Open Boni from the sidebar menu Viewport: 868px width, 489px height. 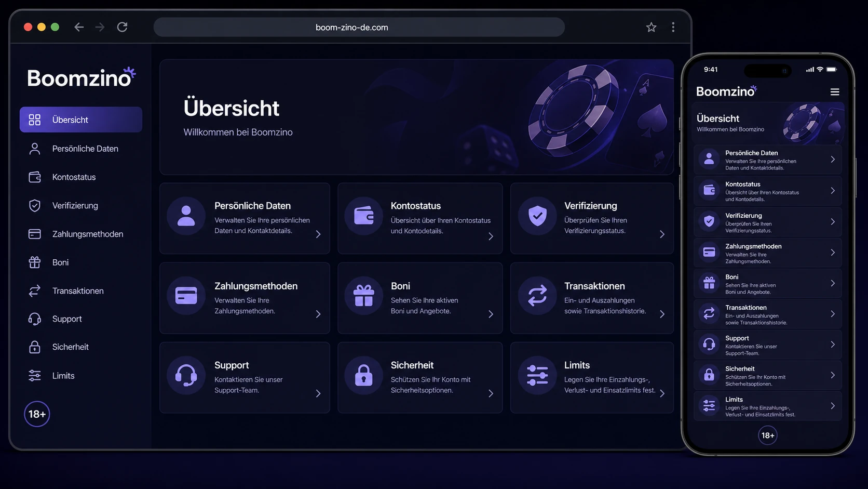pyautogui.click(x=81, y=262)
